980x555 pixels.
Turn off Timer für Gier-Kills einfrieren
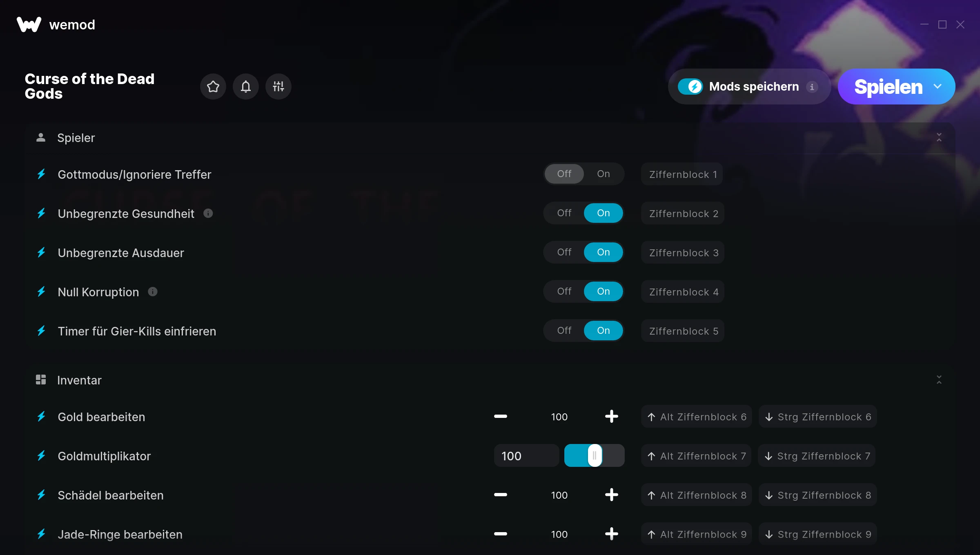point(564,331)
